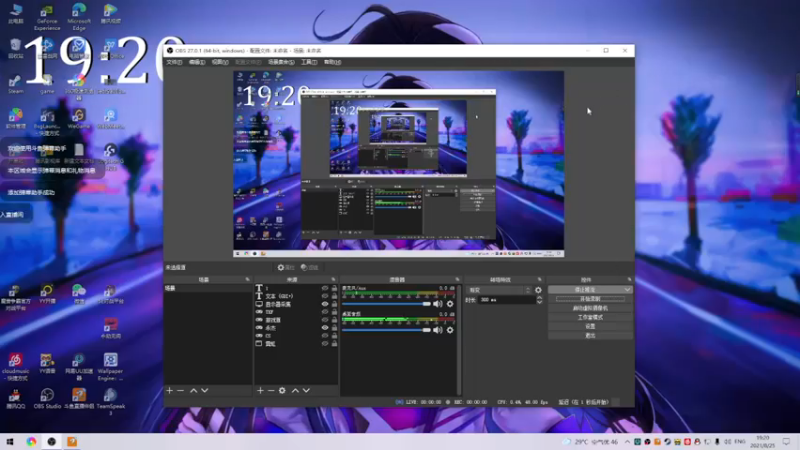Toggle visibility eye of 文本 (GDI+) source

tap(324, 297)
